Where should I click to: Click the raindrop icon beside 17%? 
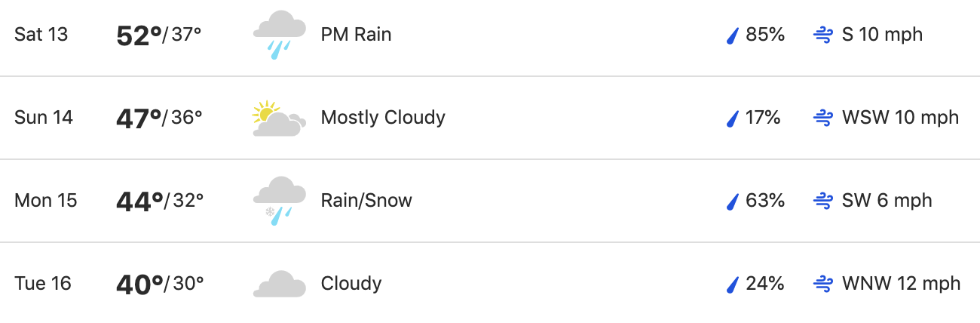[731, 118]
